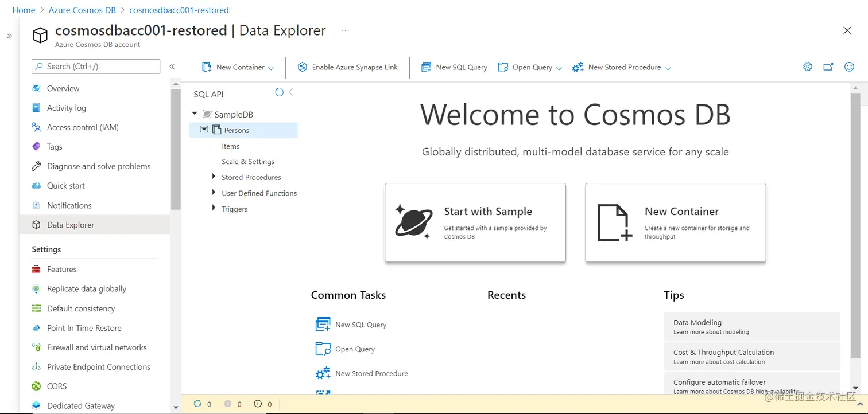
Task: Click the Default consistency bars icon
Action: [x=36, y=308]
